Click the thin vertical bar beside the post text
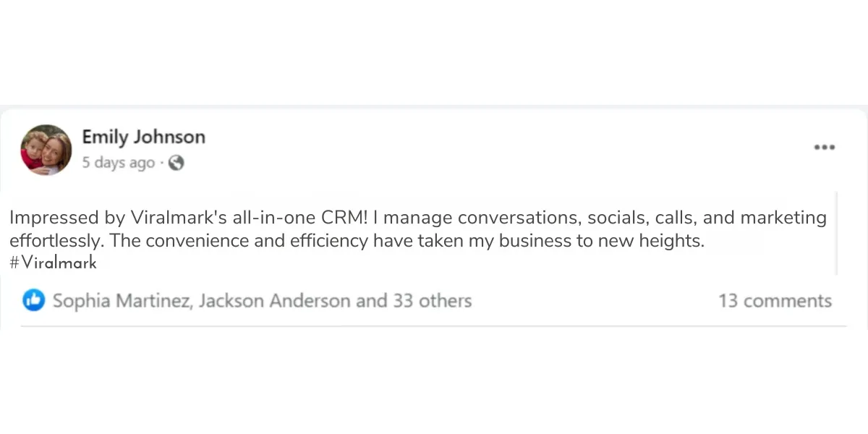 click(x=837, y=233)
